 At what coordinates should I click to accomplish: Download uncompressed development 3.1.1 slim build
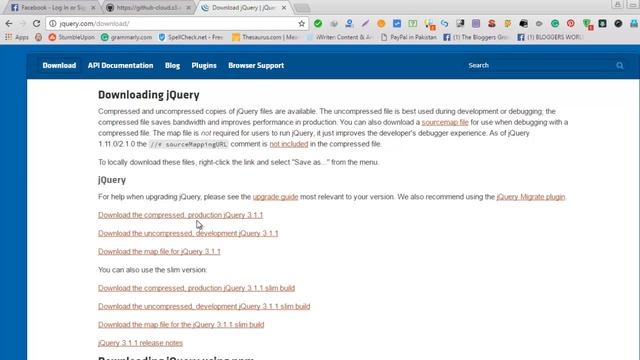coord(204,306)
